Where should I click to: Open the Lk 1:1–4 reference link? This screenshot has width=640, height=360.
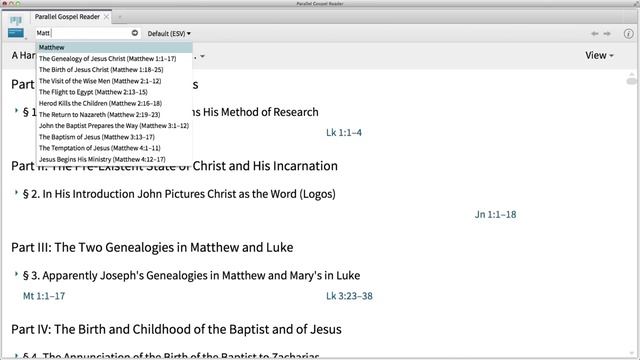344,133
